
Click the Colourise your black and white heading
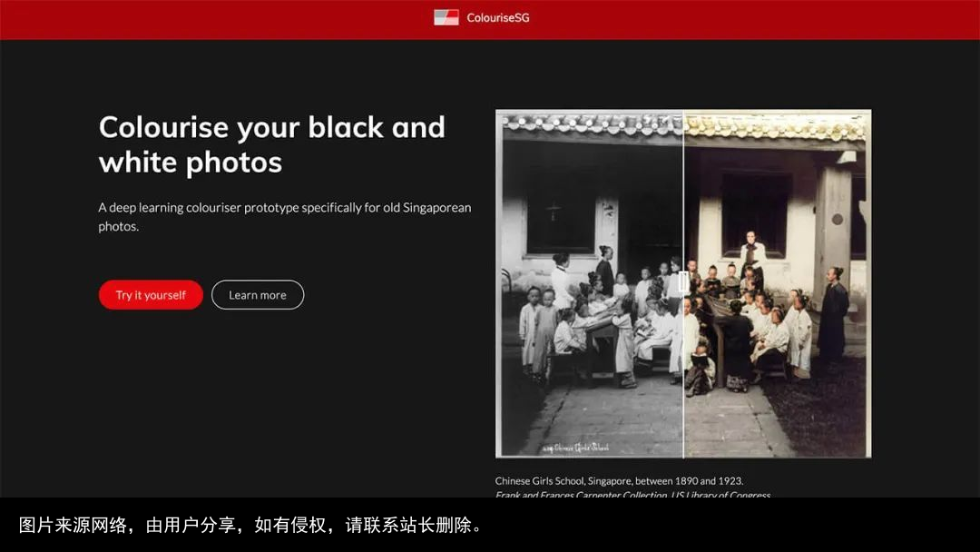pos(271,143)
